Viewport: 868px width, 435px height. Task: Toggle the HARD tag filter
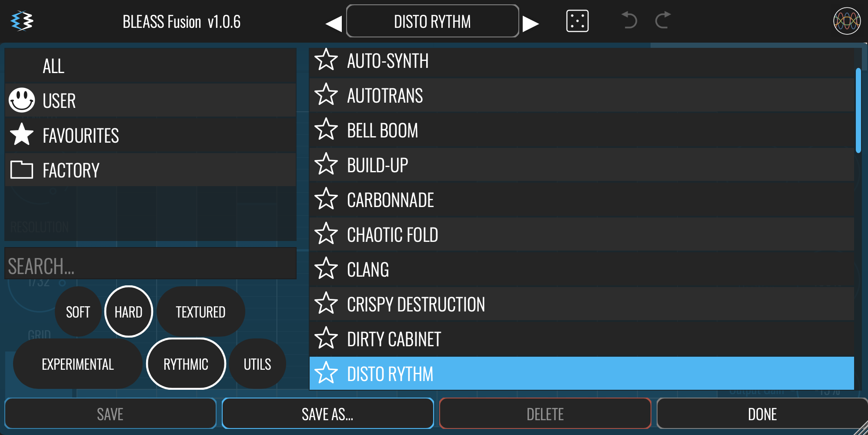(x=129, y=311)
